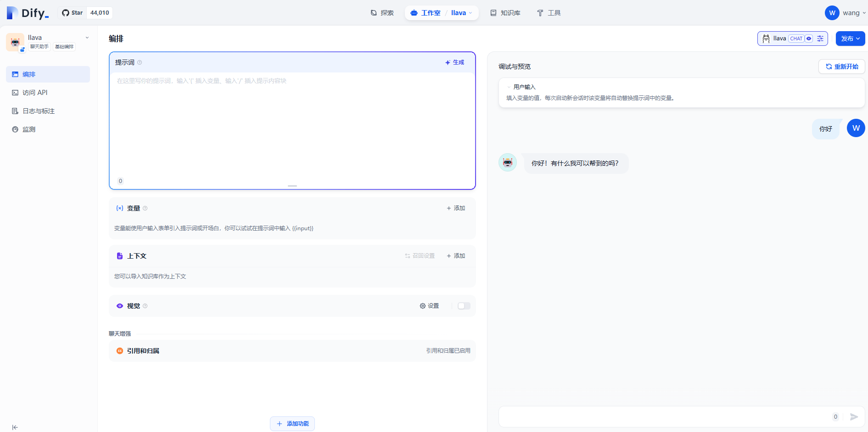This screenshot has height=432, width=868.
Task: Grab the prompt editor resize handle
Action: point(292,186)
